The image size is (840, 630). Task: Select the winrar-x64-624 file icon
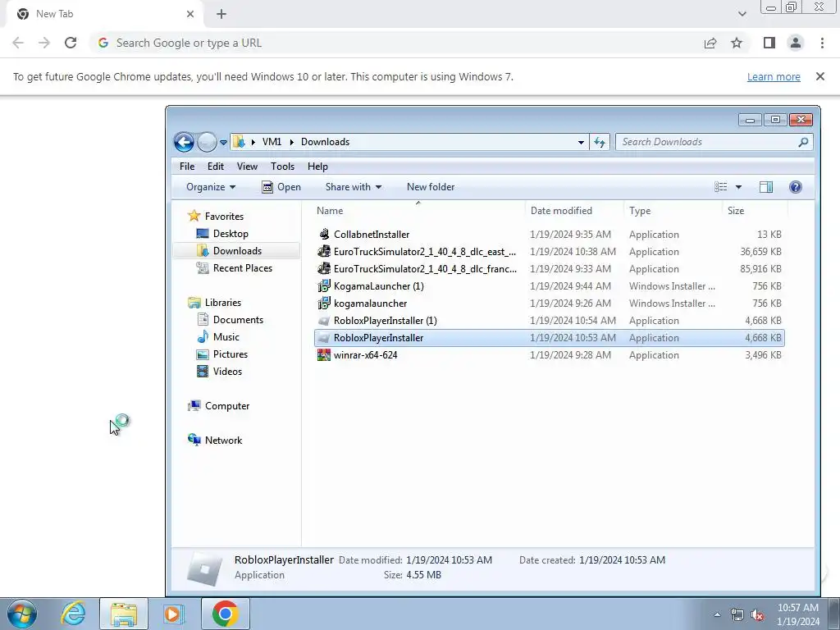[x=323, y=354]
